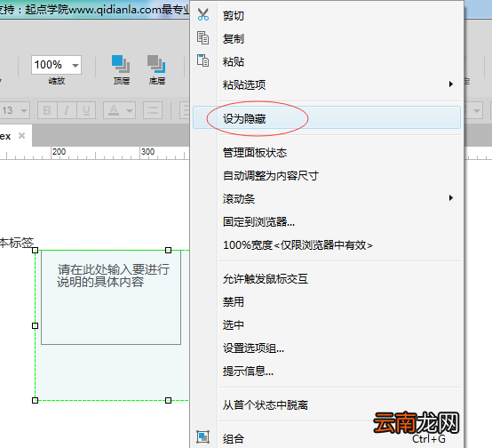Click the Group icon beside 组合
492x448 pixels.
tap(202, 436)
